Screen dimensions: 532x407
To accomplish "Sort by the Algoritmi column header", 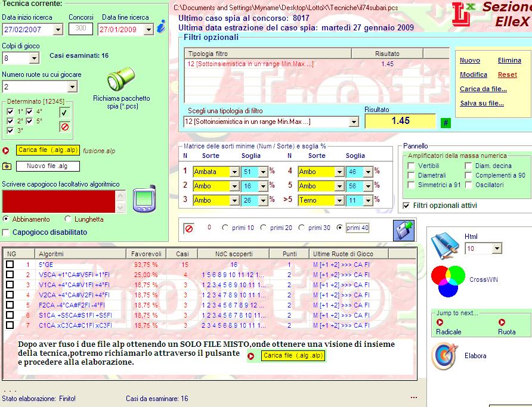I will [x=81, y=254].
